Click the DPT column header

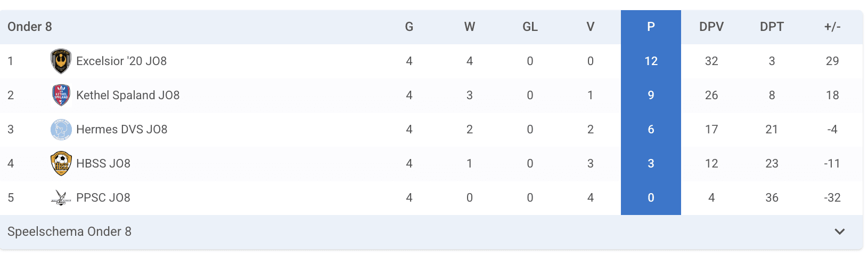[x=772, y=27]
